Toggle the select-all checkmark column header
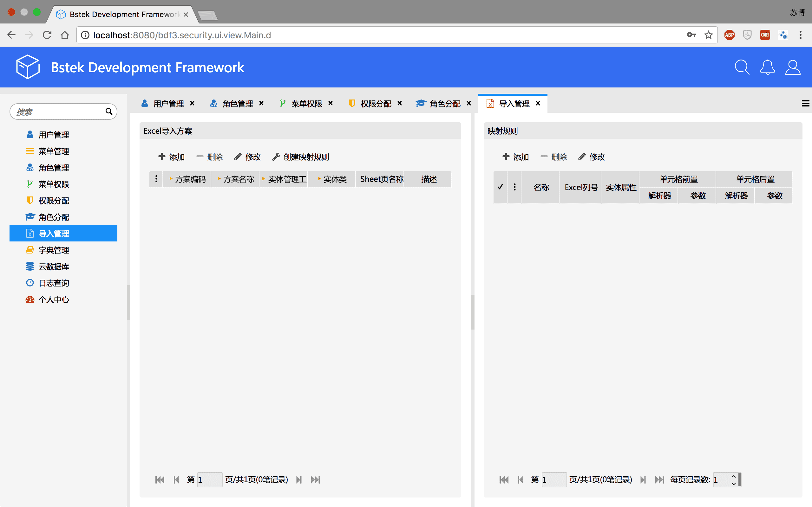812x507 pixels. pos(500,187)
